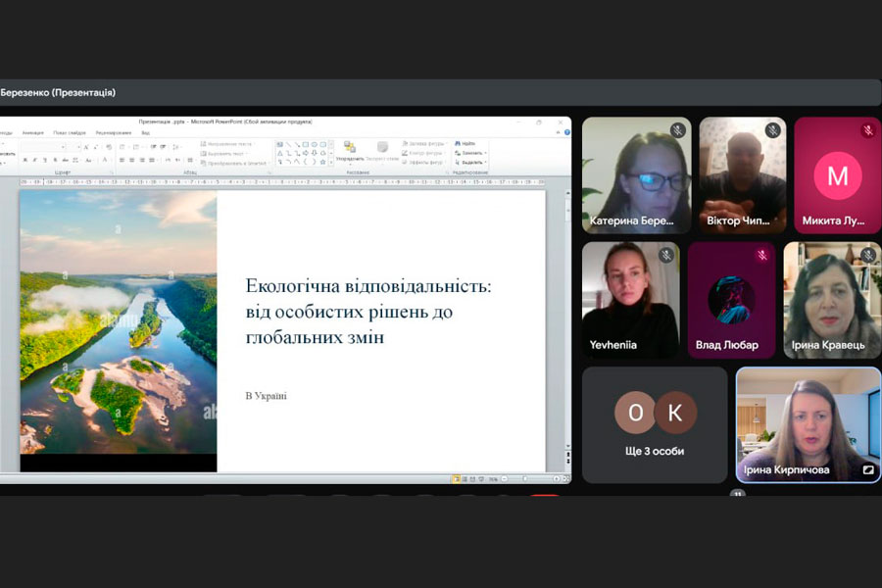Screen dimensions: 882x588
Task: Toggle bold formatting in Font group
Action: 24,160
